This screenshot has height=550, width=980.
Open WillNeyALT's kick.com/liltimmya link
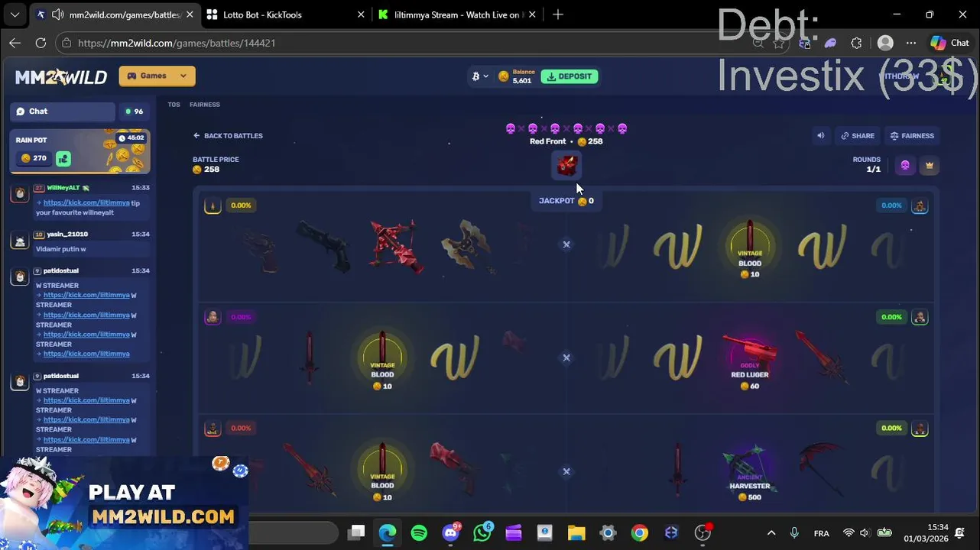click(86, 203)
